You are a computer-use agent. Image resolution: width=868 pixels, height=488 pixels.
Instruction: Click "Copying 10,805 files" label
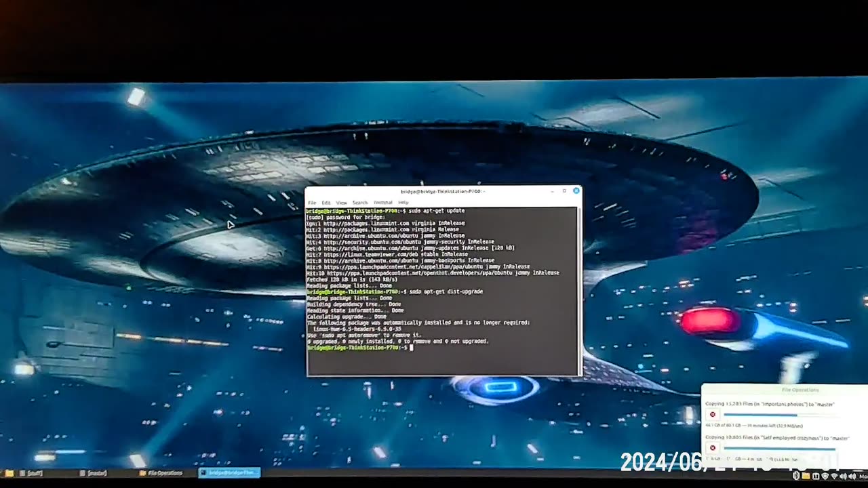coord(777,439)
